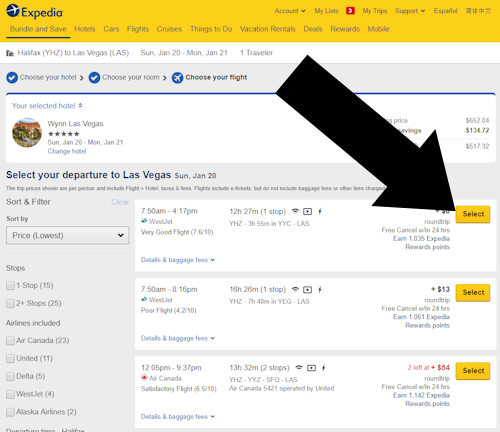Open My Lists link
The width and height of the screenshot is (500, 432).
[x=326, y=11]
